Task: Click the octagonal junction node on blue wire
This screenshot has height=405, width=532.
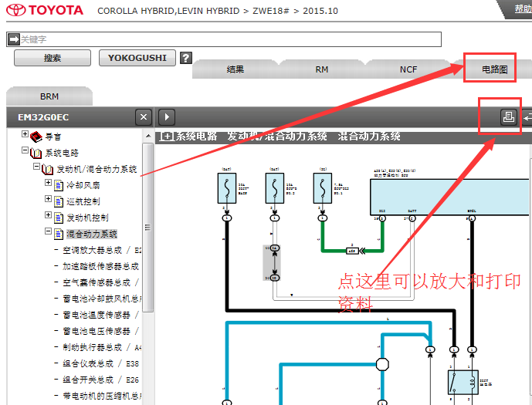Action: point(382,364)
